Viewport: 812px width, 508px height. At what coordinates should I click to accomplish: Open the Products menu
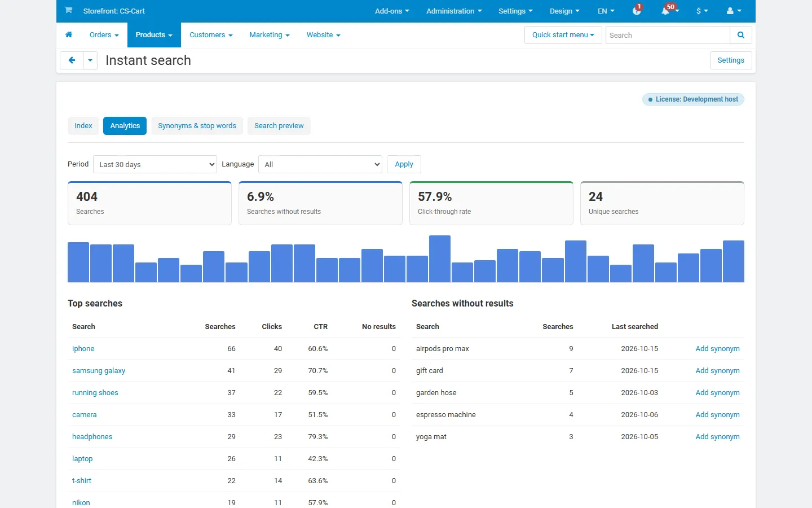pos(154,35)
